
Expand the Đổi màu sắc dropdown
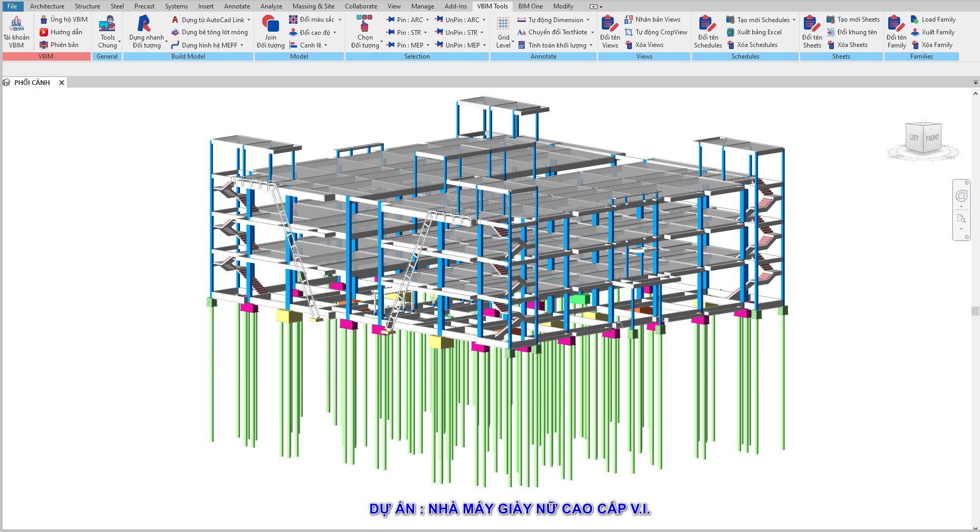(340, 20)
